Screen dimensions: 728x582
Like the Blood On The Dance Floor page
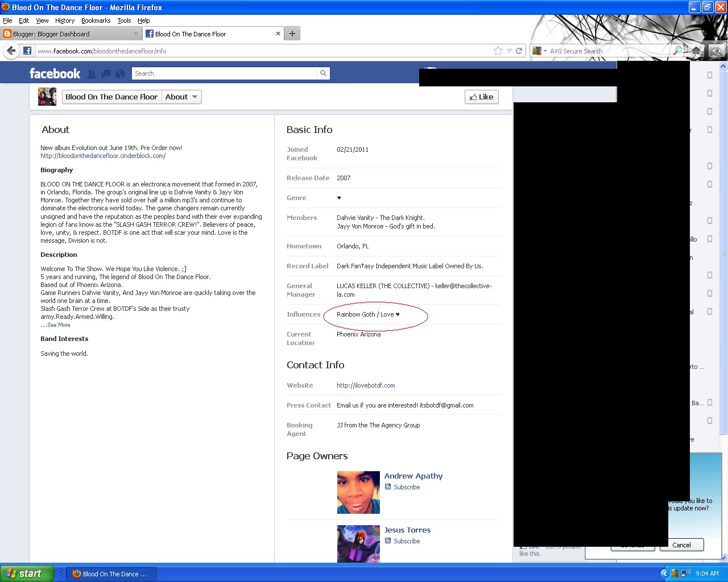pos(481,97)
